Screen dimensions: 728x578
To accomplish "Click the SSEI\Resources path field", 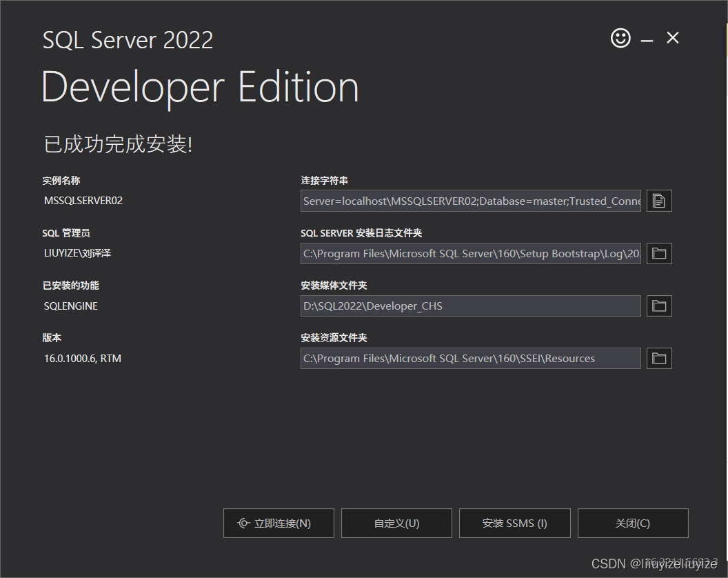I will pos(471,358).
